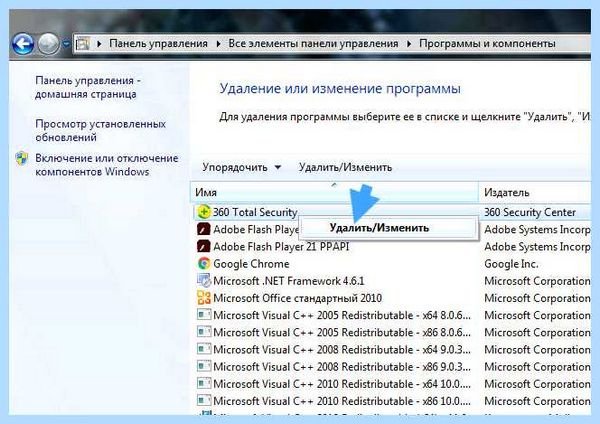Open Включение или отключение компонентов Windows

[x=107, y=165]
